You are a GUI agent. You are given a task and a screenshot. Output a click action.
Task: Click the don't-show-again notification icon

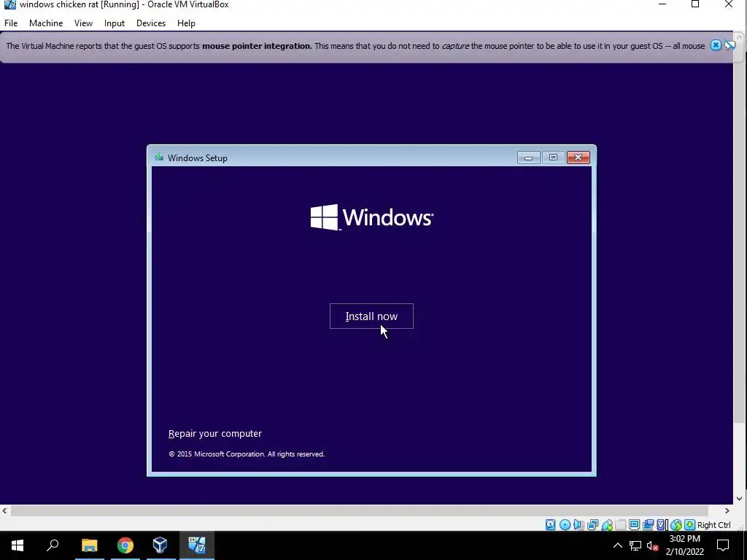coord(729,45)
